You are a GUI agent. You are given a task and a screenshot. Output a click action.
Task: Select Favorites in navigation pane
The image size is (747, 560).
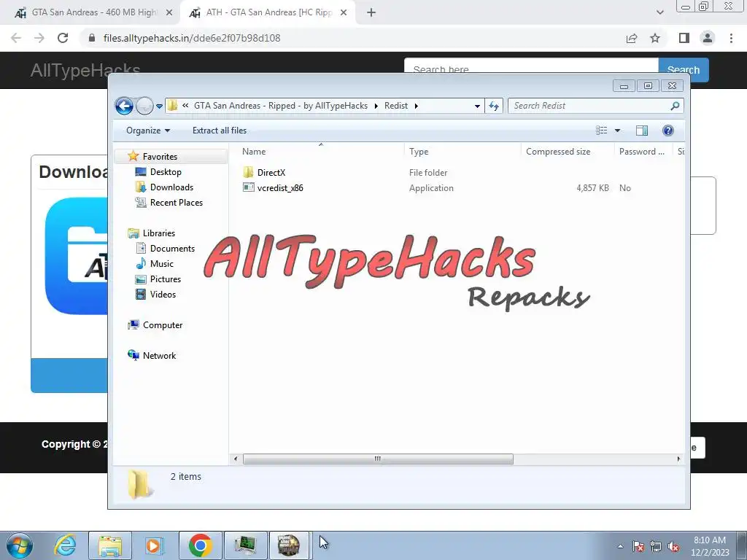[x=160, y=157]
